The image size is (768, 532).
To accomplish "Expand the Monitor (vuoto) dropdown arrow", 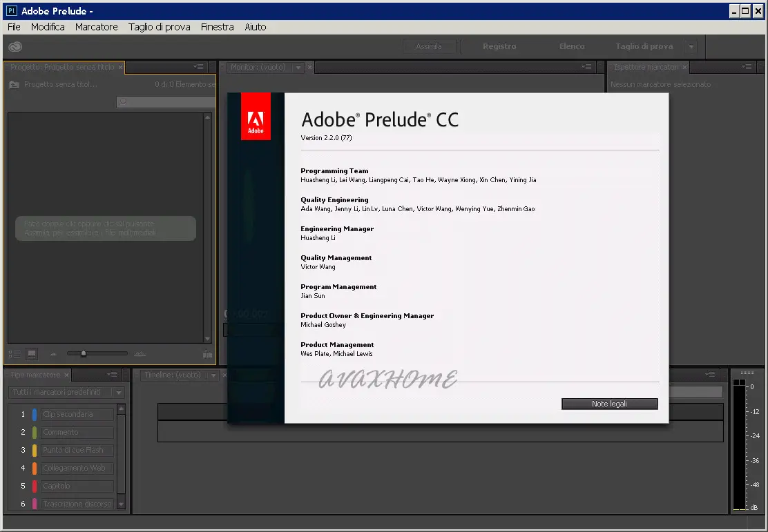I will 298,68.
